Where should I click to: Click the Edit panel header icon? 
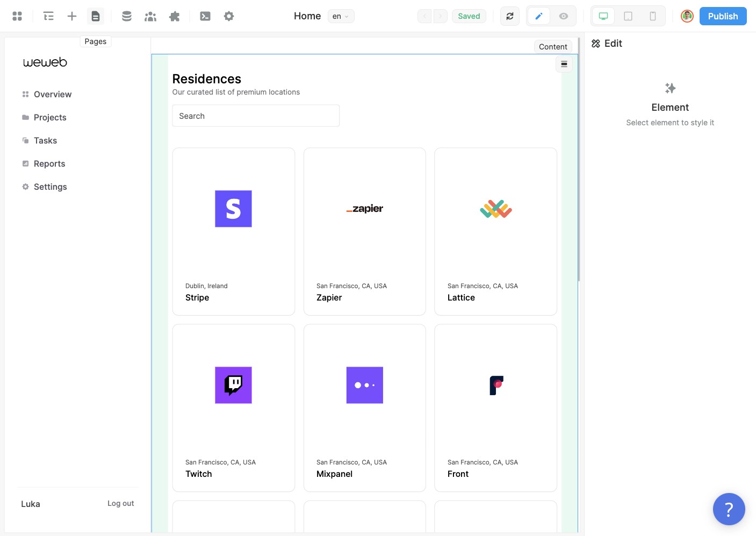596,44
